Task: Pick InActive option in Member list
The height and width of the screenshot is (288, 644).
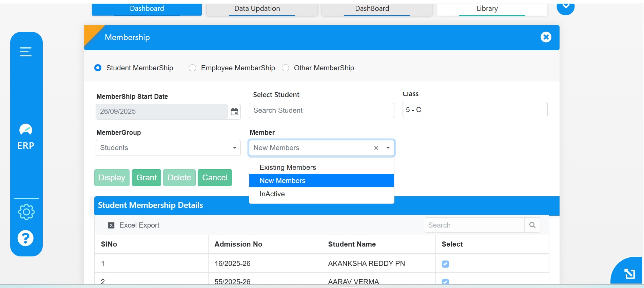Action: 272,194
